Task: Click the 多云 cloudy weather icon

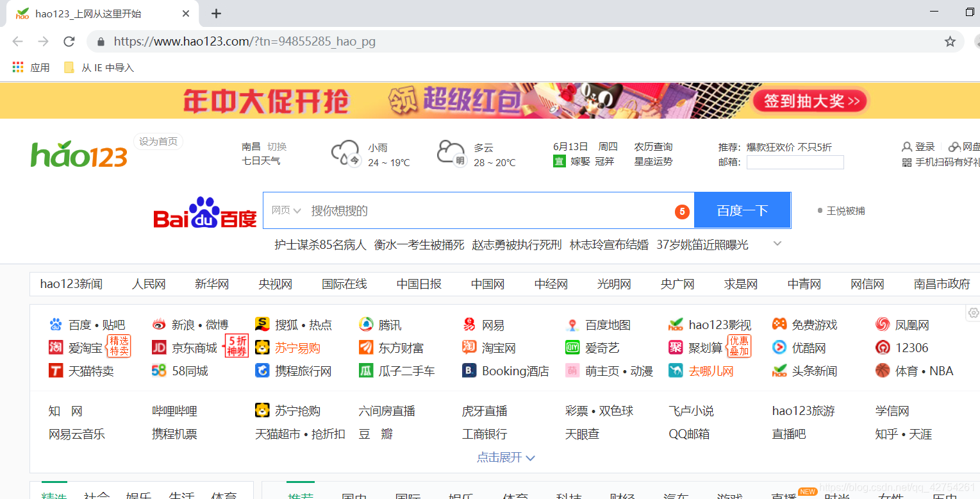Action: tap(451, 153)
